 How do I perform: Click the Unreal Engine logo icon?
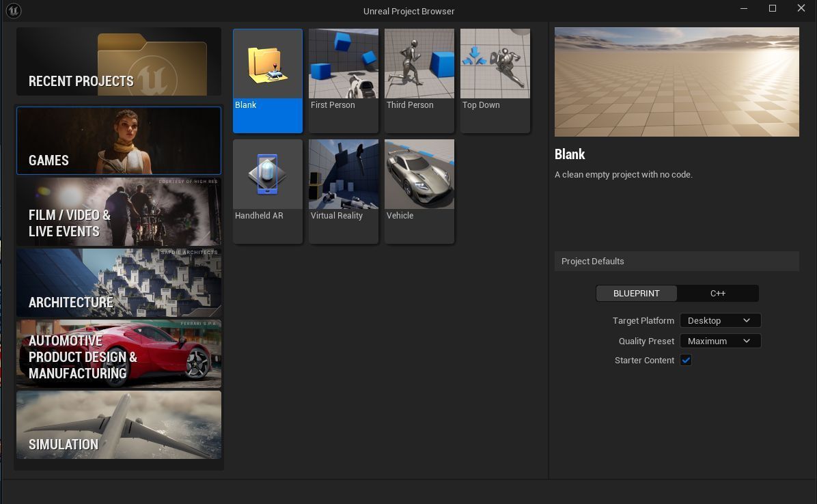(14, 10)
